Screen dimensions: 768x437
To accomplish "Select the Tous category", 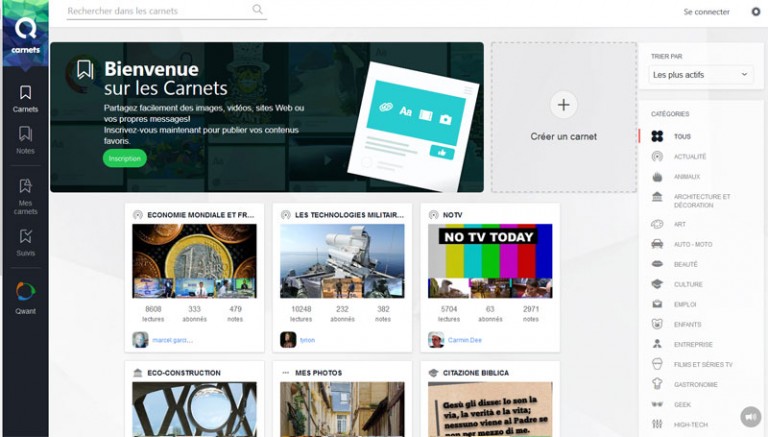I will (x=682, y=137).
